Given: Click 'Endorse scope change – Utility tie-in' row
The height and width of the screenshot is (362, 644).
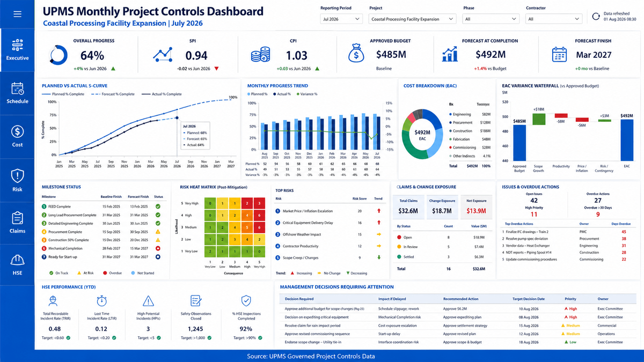Looking at the screenshot, I should pos(457,342).
